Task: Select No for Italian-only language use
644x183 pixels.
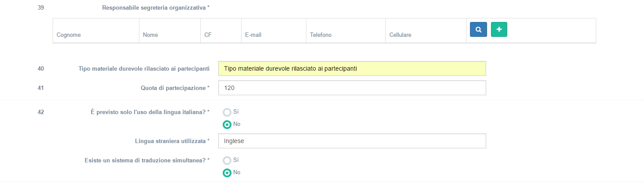Action: click(x=227, y=125)
